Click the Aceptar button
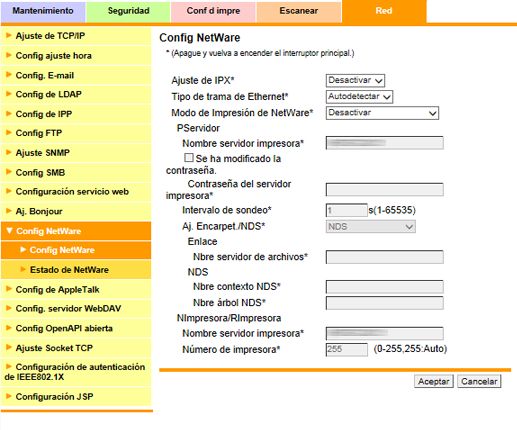The width and height of the screenshot is (517, 430). coord(434,381)
